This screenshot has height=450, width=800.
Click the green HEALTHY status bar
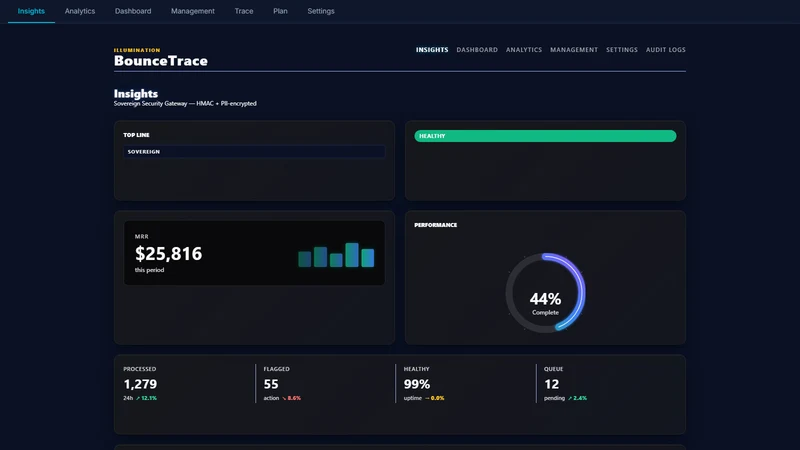pos(545,136)
